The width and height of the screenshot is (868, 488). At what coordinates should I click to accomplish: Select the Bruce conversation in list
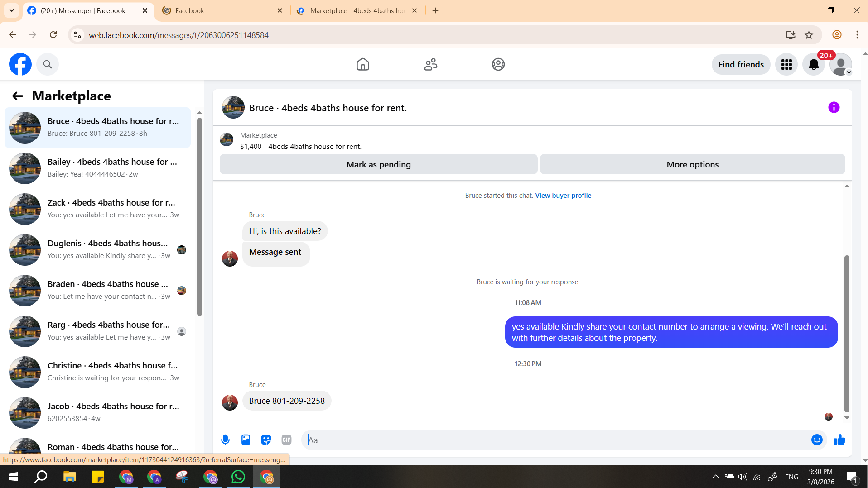point(97,127)
